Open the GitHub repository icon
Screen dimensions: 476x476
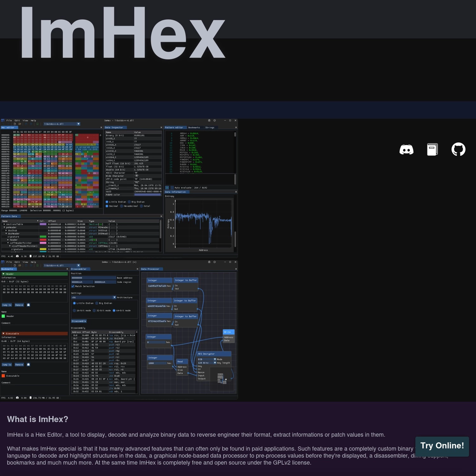458,149
